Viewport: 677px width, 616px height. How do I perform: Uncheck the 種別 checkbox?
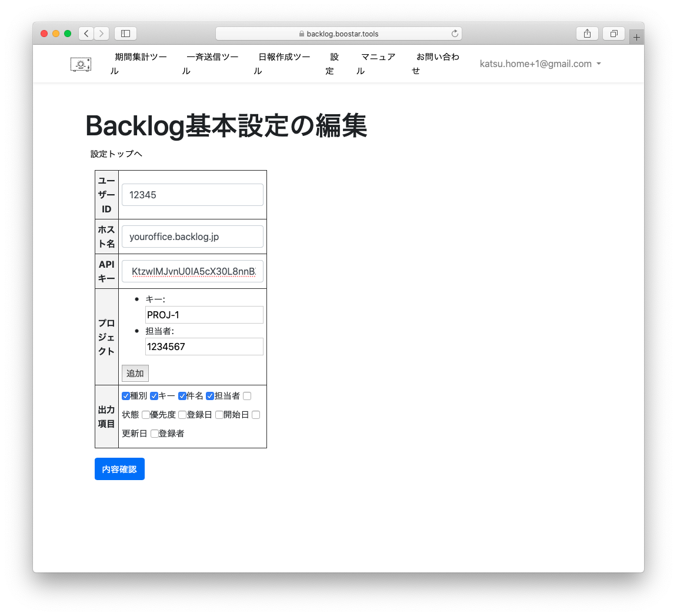[x=126, y=396]
